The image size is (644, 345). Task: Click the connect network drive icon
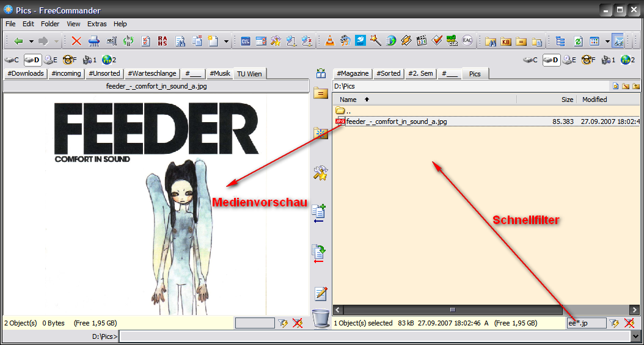click(291, 41)
